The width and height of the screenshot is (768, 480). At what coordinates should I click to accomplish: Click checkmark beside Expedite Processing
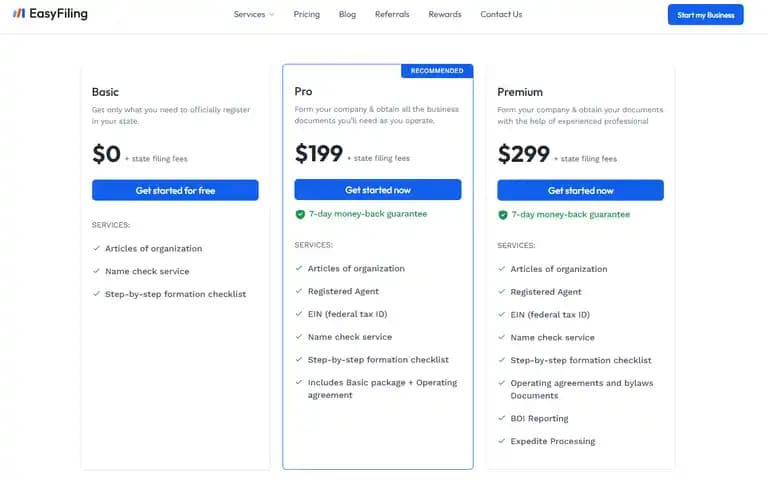[502, 441]
